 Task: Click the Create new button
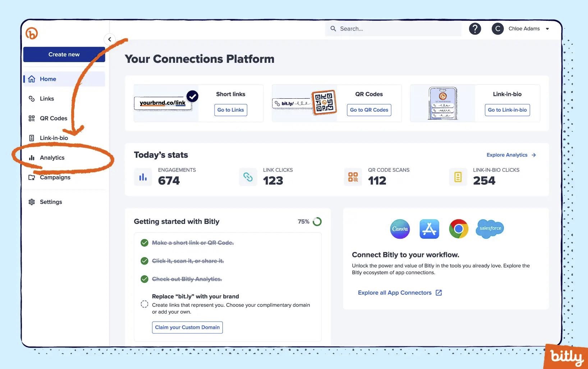pyautogui.click(x=64, y=54)
